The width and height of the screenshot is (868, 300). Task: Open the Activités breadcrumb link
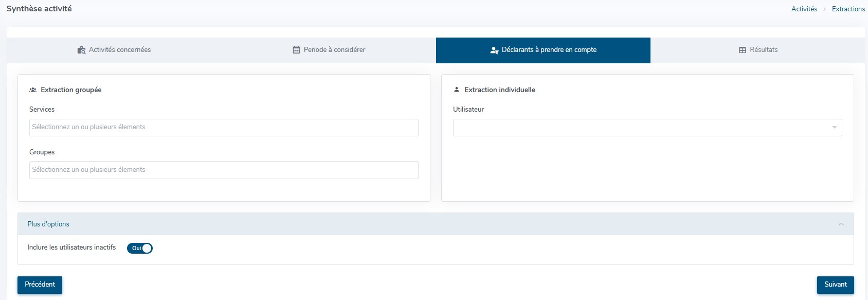(804, 9)
